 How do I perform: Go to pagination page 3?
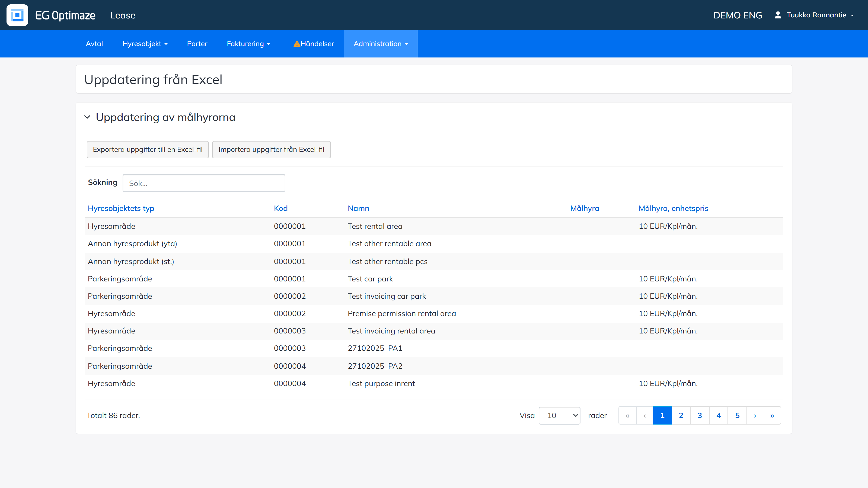(700, 415)
